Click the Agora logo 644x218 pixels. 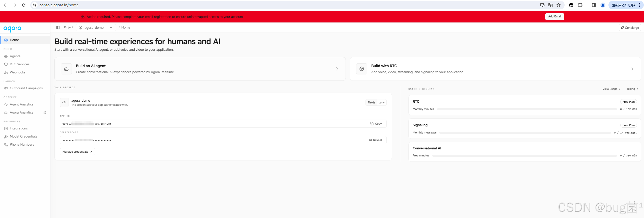click(x=12, y=29)
